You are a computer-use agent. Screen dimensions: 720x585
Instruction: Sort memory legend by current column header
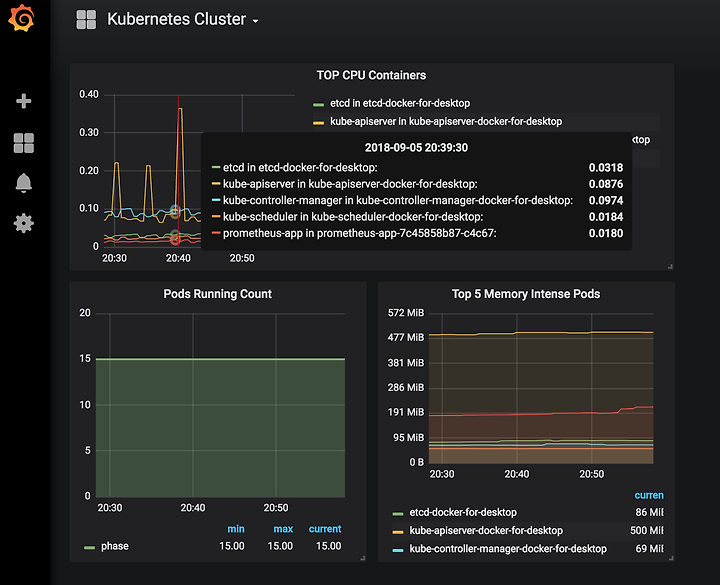point(649,495)
